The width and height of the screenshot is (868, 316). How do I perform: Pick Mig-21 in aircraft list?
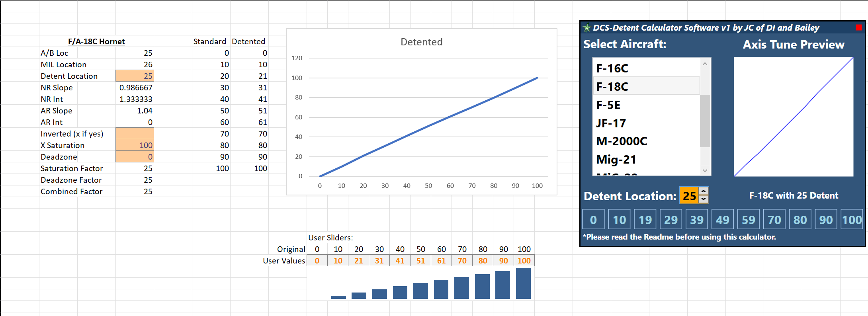pos(647,159)
